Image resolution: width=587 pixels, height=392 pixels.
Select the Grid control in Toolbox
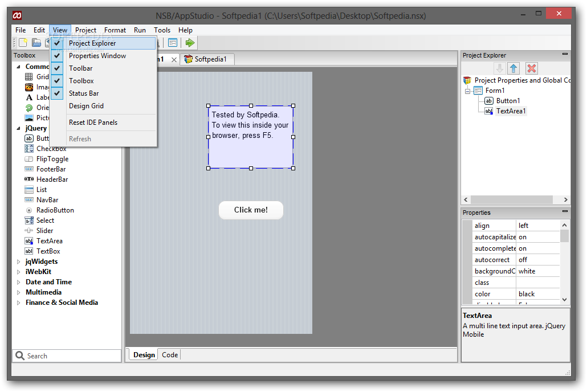coord(36,77)
